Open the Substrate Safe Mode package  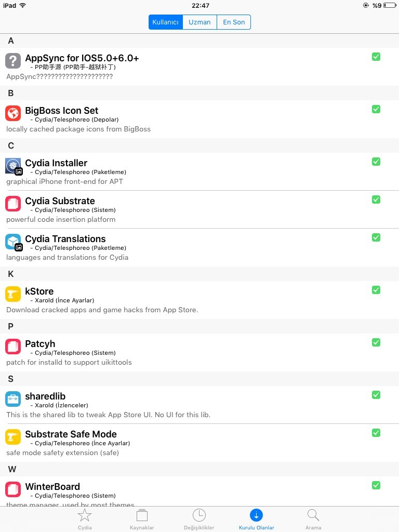coord(199,443)
